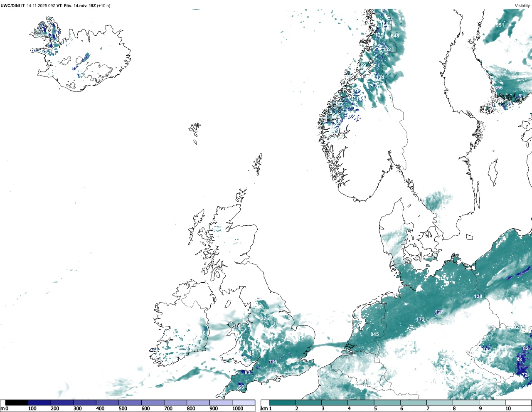Click the '648' visibility value over Norway
532x412 pixels.
pyautogui.click(x=395, y=36)
